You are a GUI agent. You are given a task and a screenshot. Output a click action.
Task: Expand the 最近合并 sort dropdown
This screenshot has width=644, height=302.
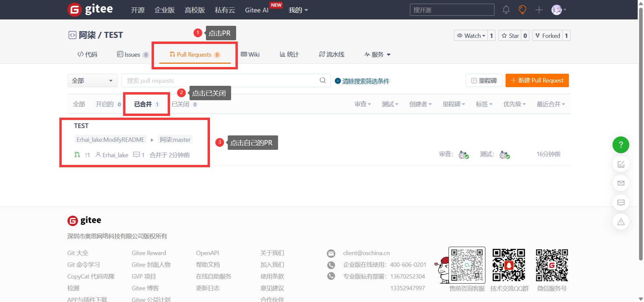pyautogui.click(x=550, y=104)
